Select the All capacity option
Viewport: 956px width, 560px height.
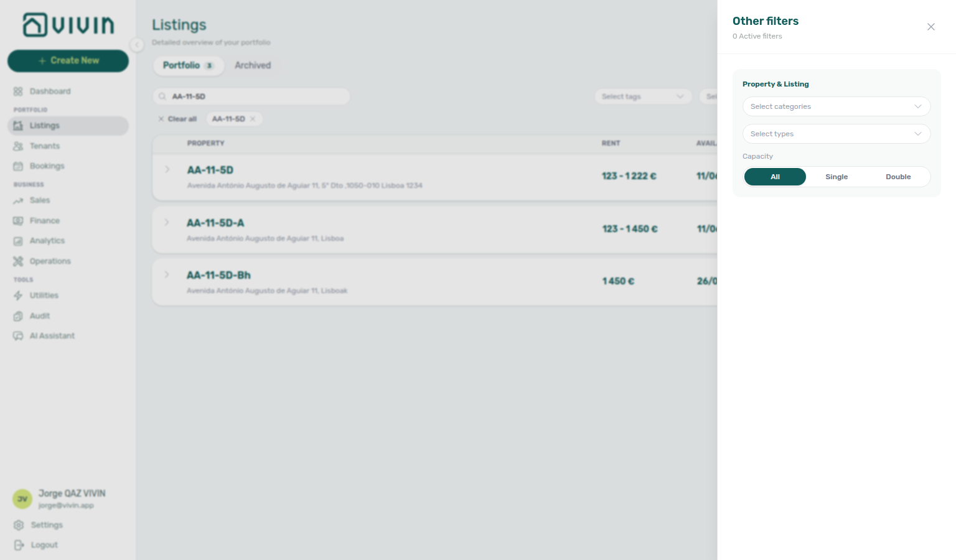tap(775, 177)
